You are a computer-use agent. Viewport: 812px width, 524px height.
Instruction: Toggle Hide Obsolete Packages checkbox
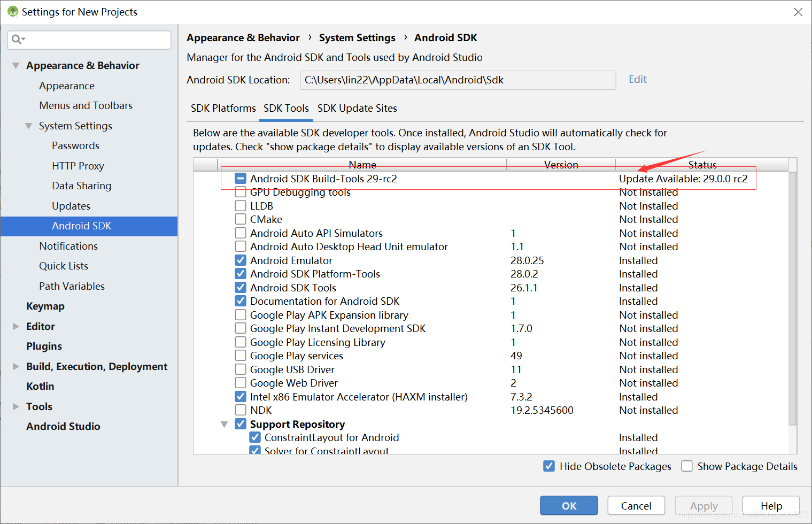[x=549, y=466]
